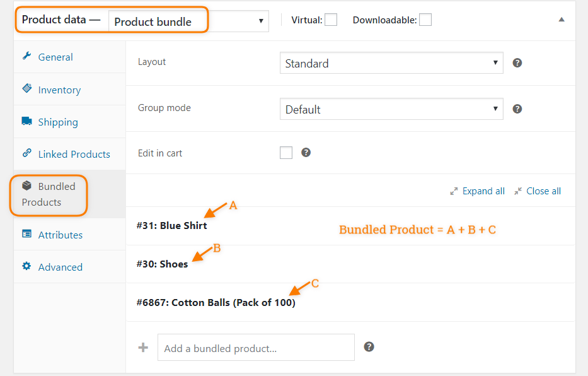Viewport: 588px width, 376px height.
Task: Click the Downloadable label text
Action: point(384,20)
